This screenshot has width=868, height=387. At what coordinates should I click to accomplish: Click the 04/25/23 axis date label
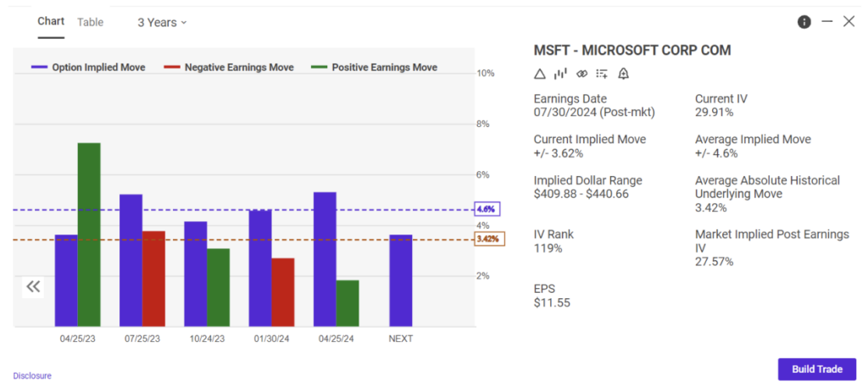click(77, 339)
